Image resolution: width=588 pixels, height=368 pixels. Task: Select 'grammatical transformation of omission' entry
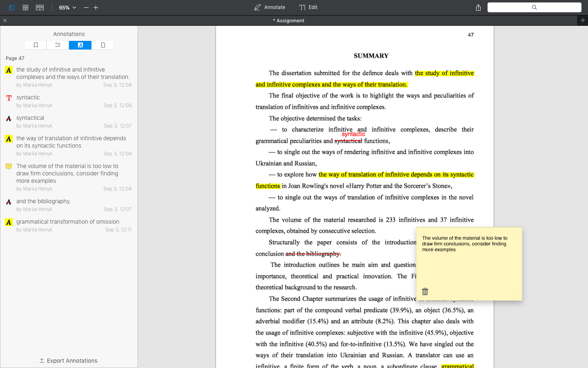tap(69, 225)
